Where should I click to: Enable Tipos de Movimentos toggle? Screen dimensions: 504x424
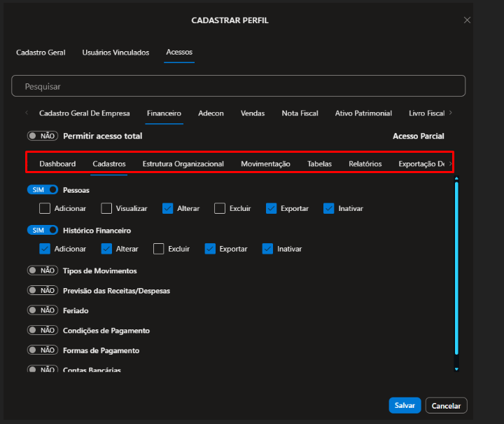click(x=42, y=271)
